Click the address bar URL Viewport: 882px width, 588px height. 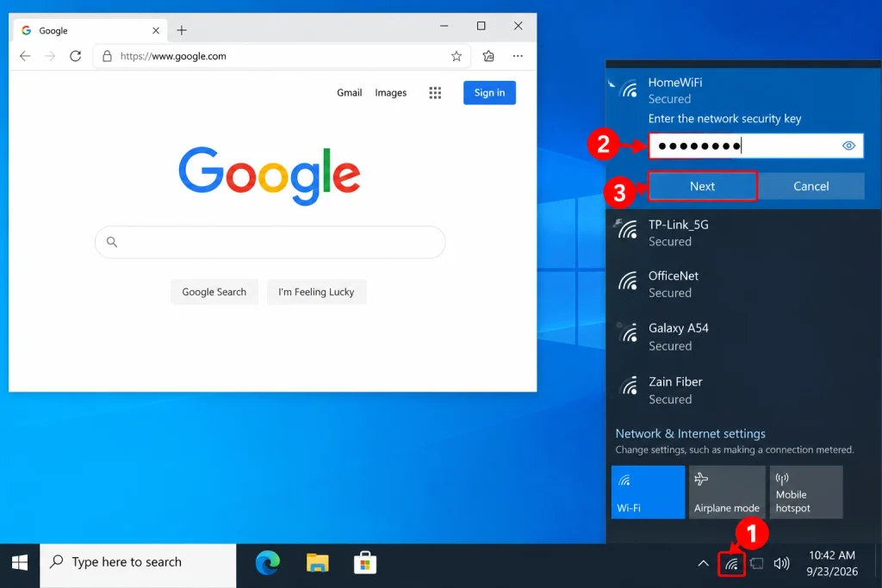pos(173,56)
